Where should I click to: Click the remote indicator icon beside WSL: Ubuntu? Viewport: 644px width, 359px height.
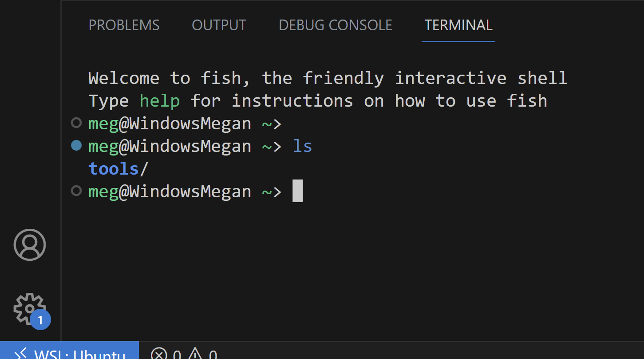click(21, 354)
